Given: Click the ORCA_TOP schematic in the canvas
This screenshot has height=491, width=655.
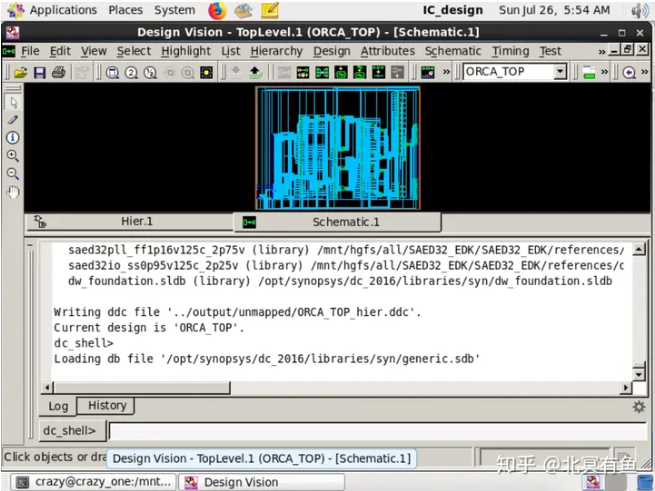Looking at the screenshot, I should coord(338,148).
